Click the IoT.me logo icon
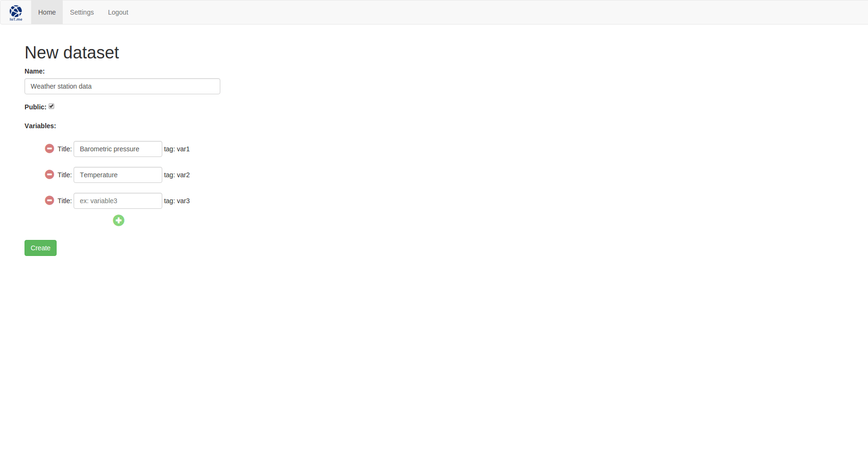This screenshot has width=868, height=461. [x=16, y=13]
